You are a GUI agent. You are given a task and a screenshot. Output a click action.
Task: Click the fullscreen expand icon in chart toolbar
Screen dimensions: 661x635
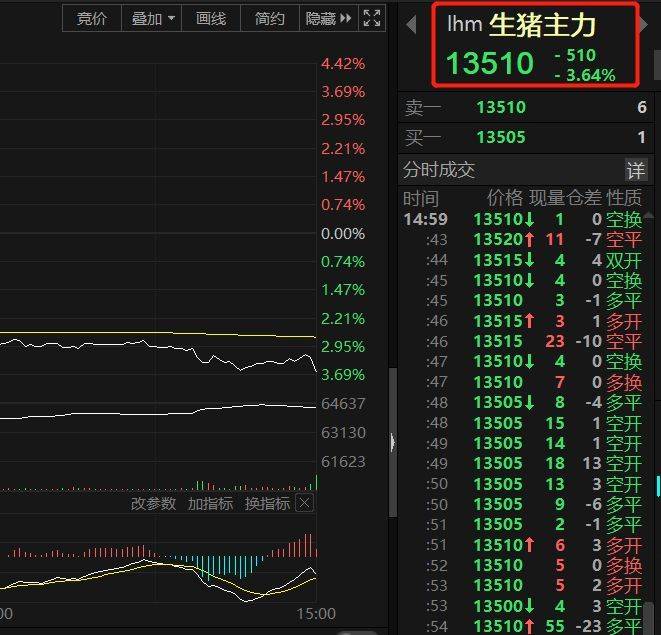[x=372, y=18]
